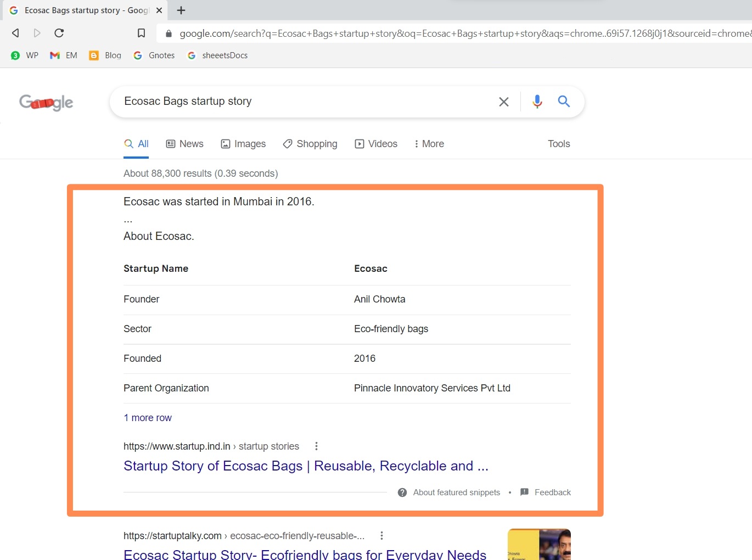The height and width of the screenshot is (560, 752).
Task: Start voice search with microphone icon
Action: click(537, 102)
